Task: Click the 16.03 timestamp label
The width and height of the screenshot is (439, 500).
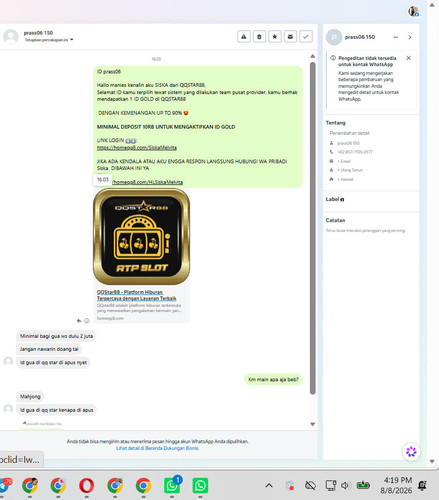Action: 103,180
